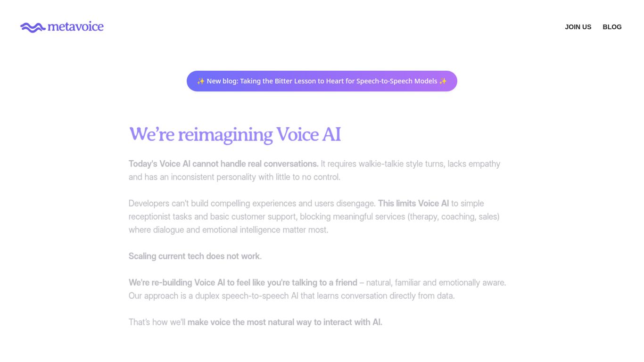This screenshot has height=362, width=644.
Task: Click the purple gradient announcement pill
Action: click(322, 81)
